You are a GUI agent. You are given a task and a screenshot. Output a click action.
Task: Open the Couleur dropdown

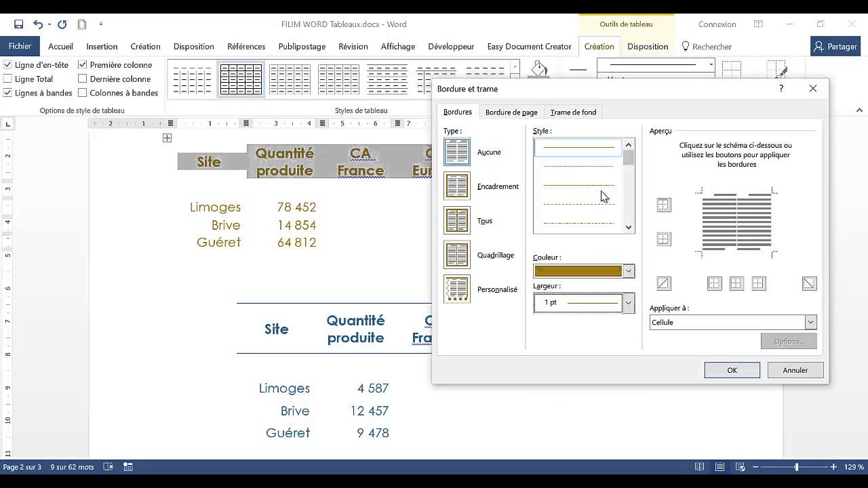628,271
